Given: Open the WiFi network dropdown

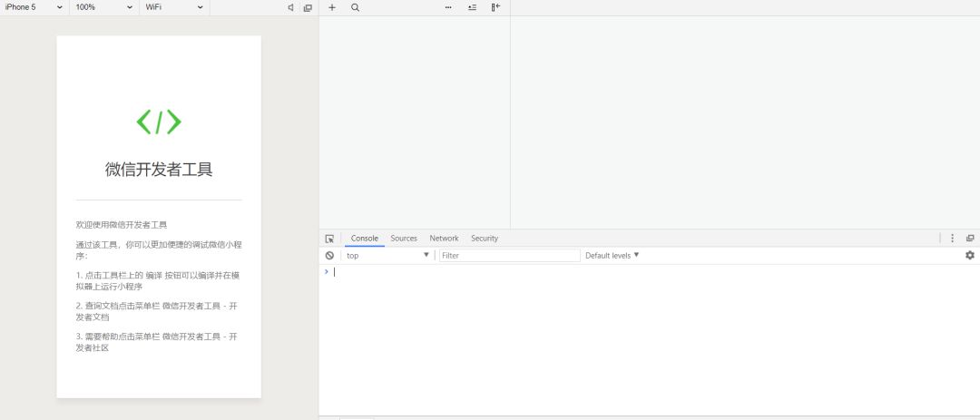Looking at the screenshot, I should 174,7.
